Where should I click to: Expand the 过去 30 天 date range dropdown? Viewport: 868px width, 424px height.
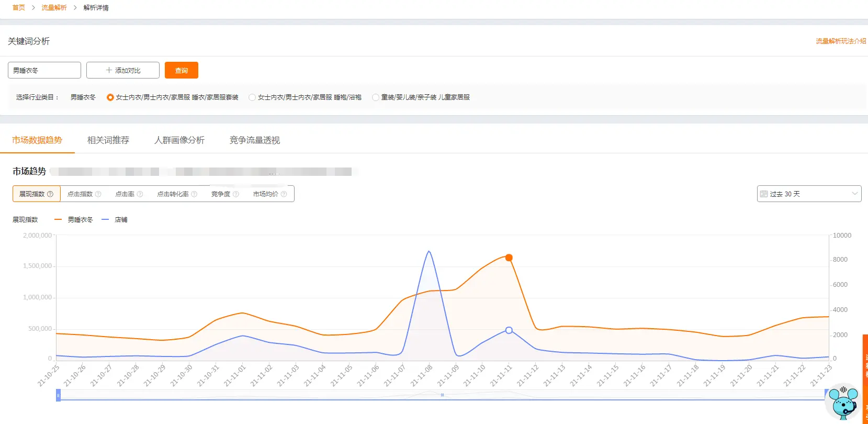[809, 194]
